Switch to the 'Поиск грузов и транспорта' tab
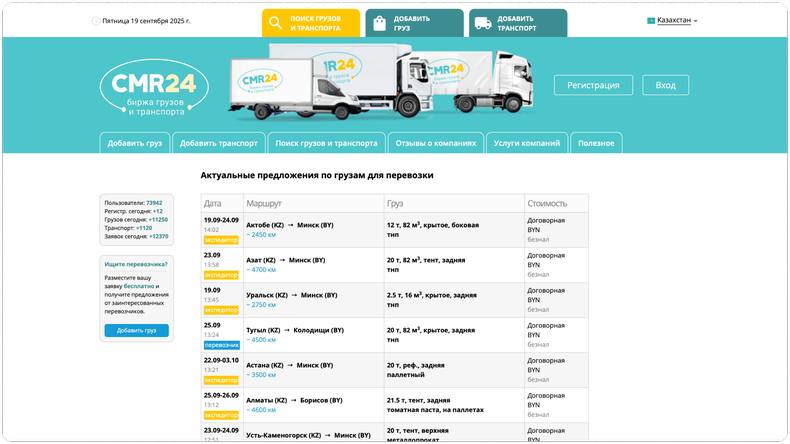The image size is (790, 444). pos(326,143)
